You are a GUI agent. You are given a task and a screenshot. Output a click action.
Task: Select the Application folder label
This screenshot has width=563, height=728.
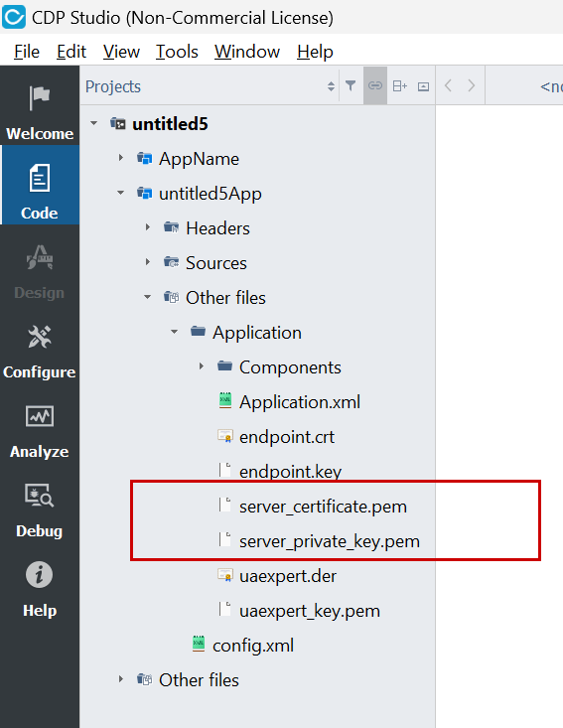257,333
